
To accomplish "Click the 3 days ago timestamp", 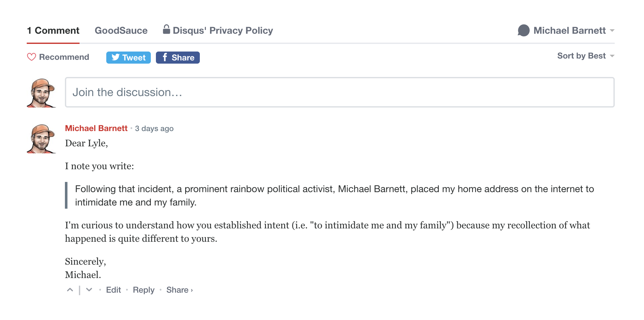I will [154, 129].
